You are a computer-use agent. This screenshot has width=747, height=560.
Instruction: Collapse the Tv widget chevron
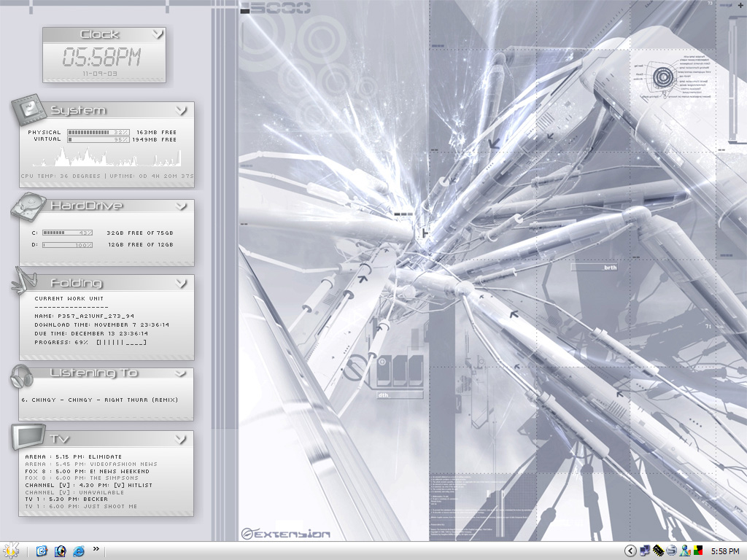coord(180,439)
